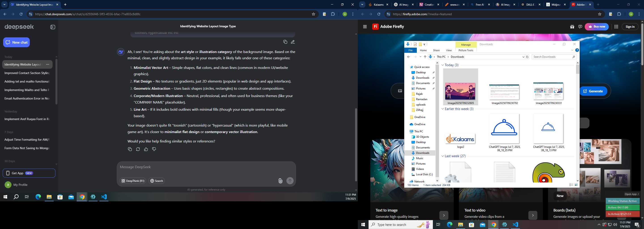
Task: Like the DeepSeek response with thumbs up
Action: point(146,149)
